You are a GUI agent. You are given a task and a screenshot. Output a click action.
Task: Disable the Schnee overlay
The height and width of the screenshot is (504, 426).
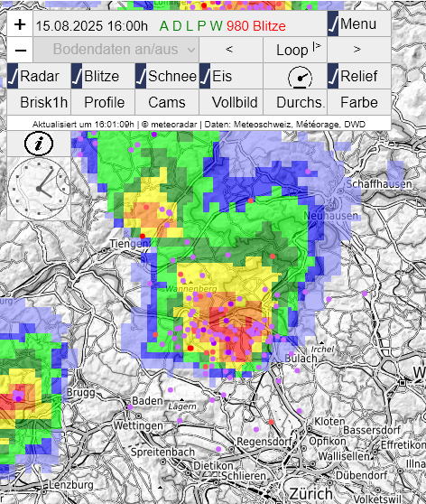click(167, 76)
